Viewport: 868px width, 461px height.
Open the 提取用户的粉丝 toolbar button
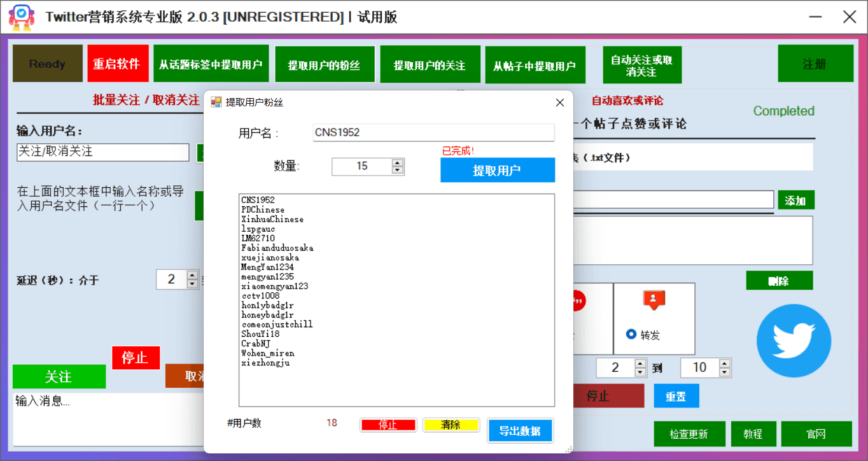pos(324,64)
